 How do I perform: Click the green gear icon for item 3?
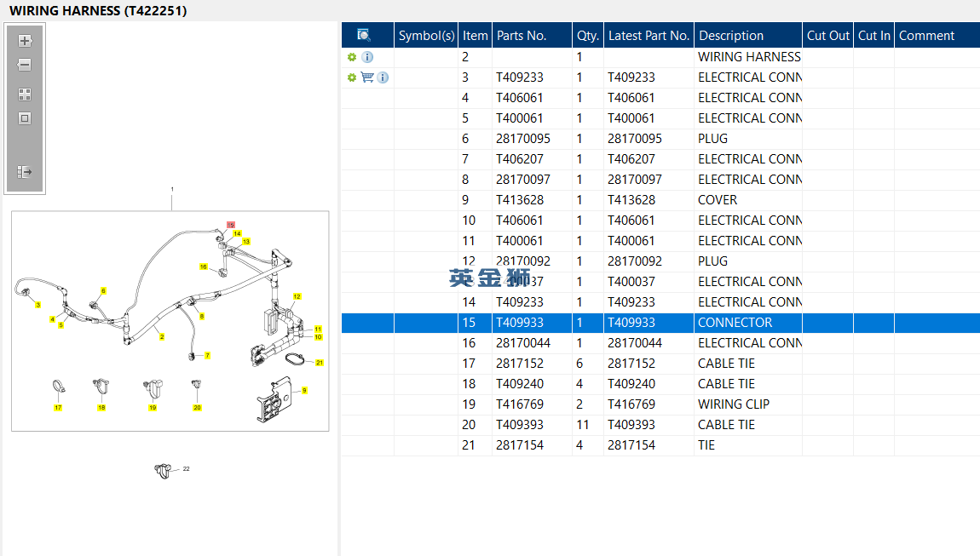351,77
